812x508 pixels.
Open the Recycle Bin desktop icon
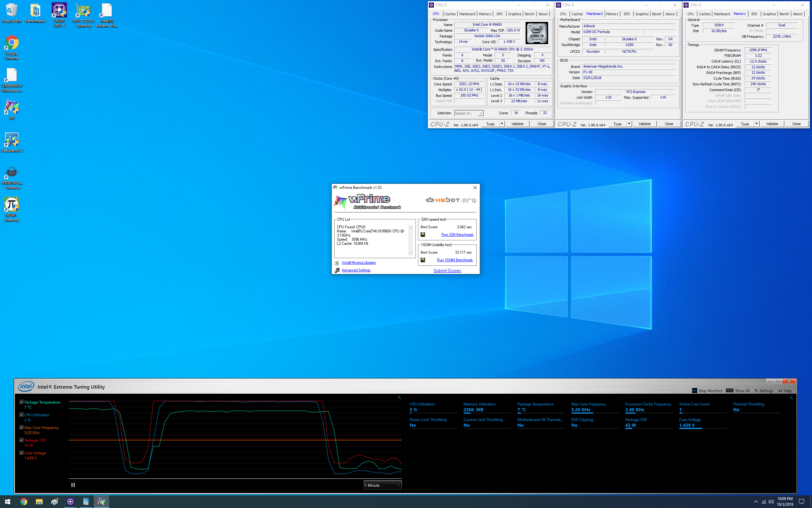pyautogui.click(x=11, y=13)
